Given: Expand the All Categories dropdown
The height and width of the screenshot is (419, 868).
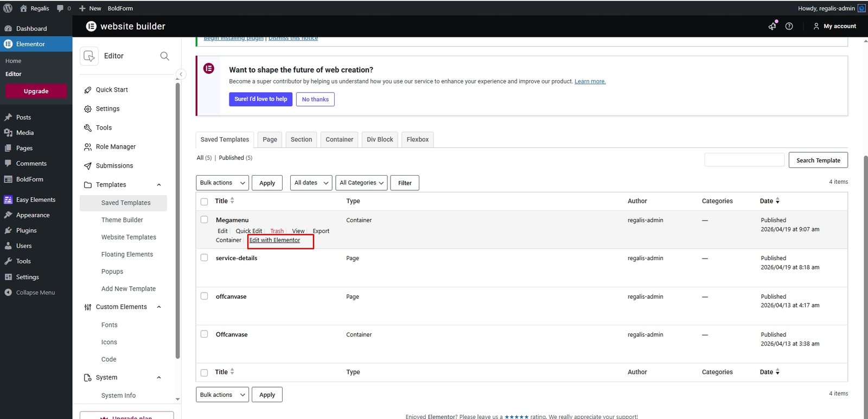Looking at the screenshot, I should tap(361, 183).
